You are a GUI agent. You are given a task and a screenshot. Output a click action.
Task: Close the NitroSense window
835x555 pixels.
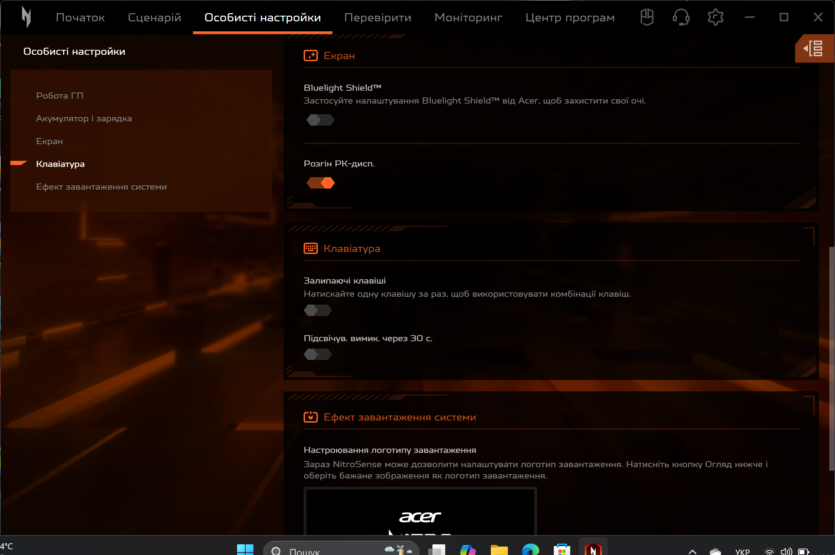pyautogui.click(x=818, y=17)
